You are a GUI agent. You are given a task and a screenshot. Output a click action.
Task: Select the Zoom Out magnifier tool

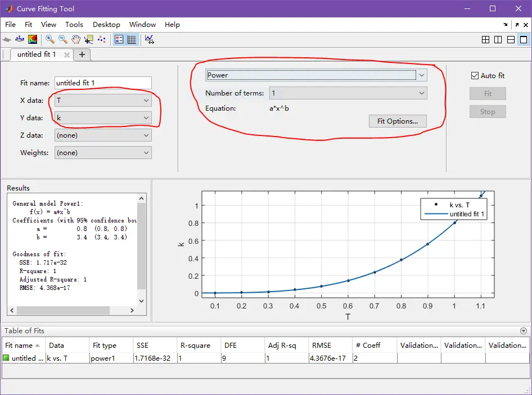63,40
